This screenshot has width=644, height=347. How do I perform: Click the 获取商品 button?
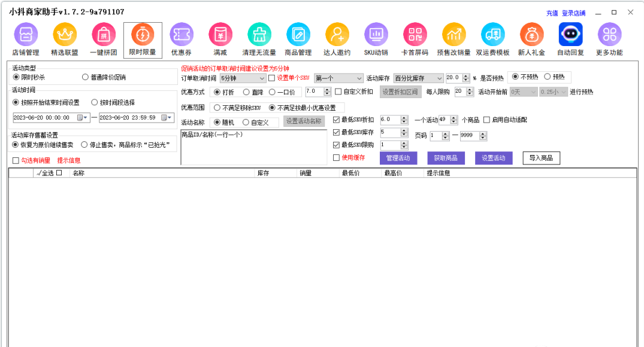[x=446, y=159]
